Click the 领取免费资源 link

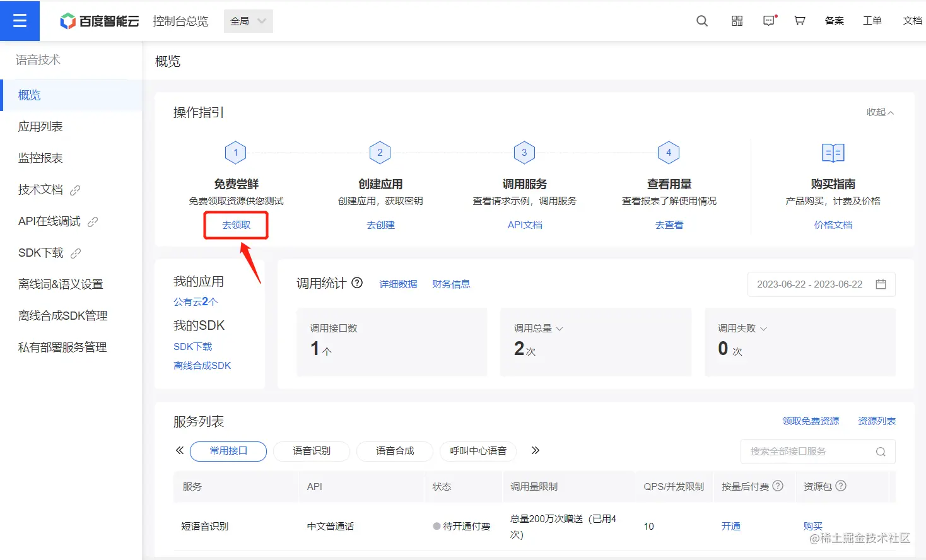pyautogui.click(x=811, y=421)
